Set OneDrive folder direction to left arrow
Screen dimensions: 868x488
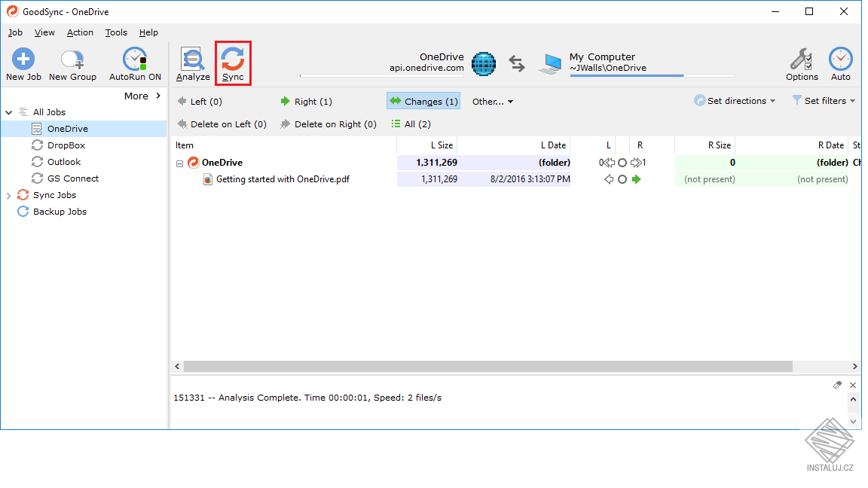coord(608,163)
